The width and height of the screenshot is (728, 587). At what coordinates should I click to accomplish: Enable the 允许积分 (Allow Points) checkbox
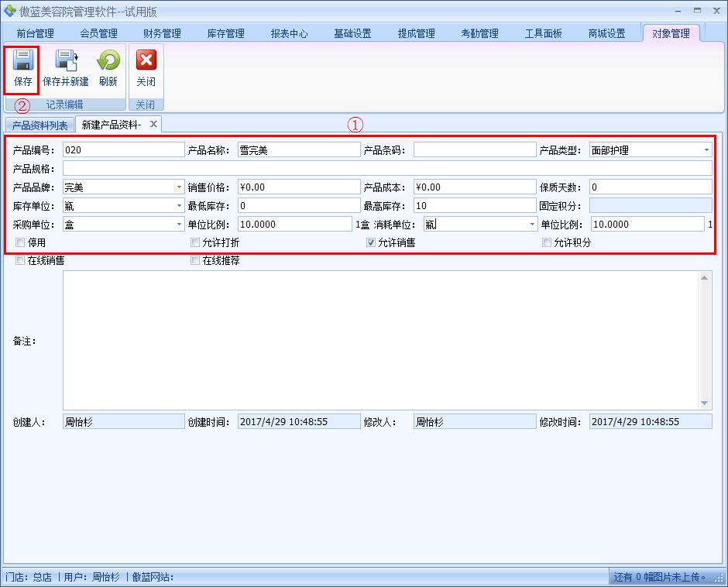[x=547, y=244]
